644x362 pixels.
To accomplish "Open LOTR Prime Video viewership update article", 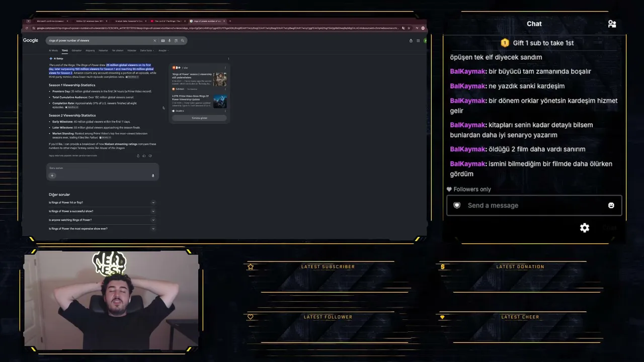I will tap(192, 98).
